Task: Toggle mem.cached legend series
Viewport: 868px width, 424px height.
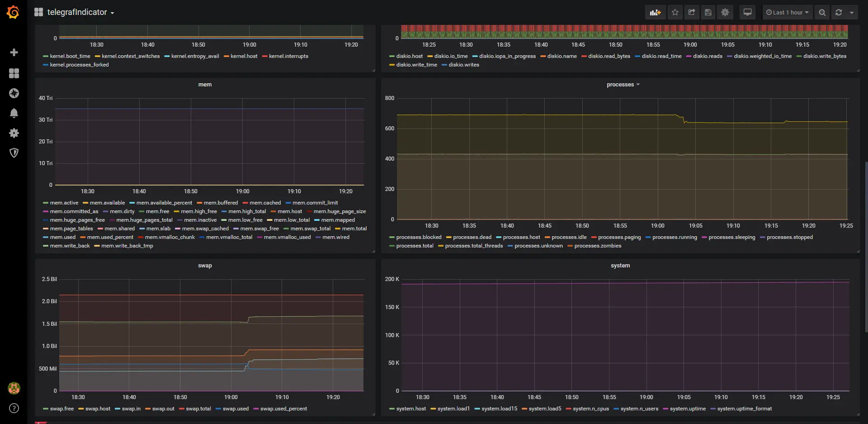Action: 265,203
